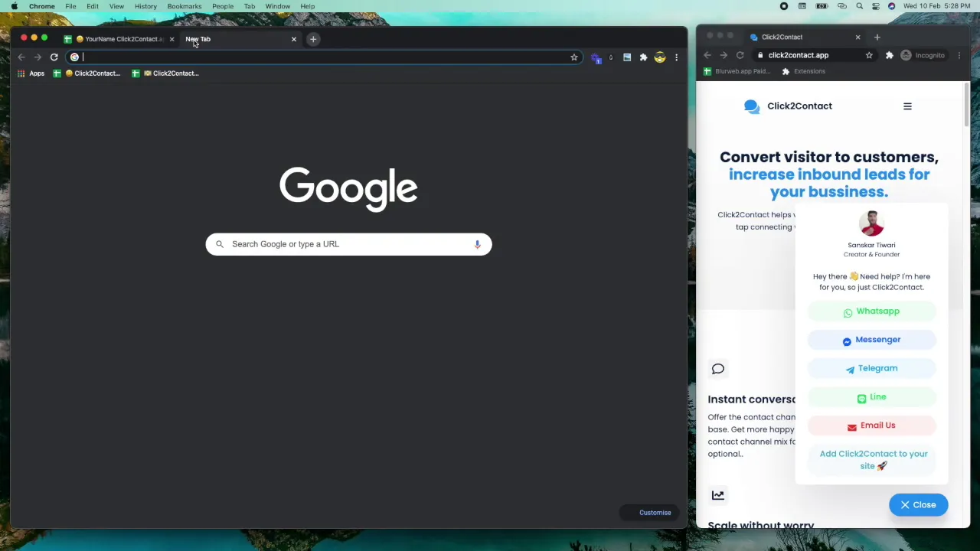Select Click2Contact tab in incognito window
The width and height of the screenshot is (980, 551).
[804, 37]
